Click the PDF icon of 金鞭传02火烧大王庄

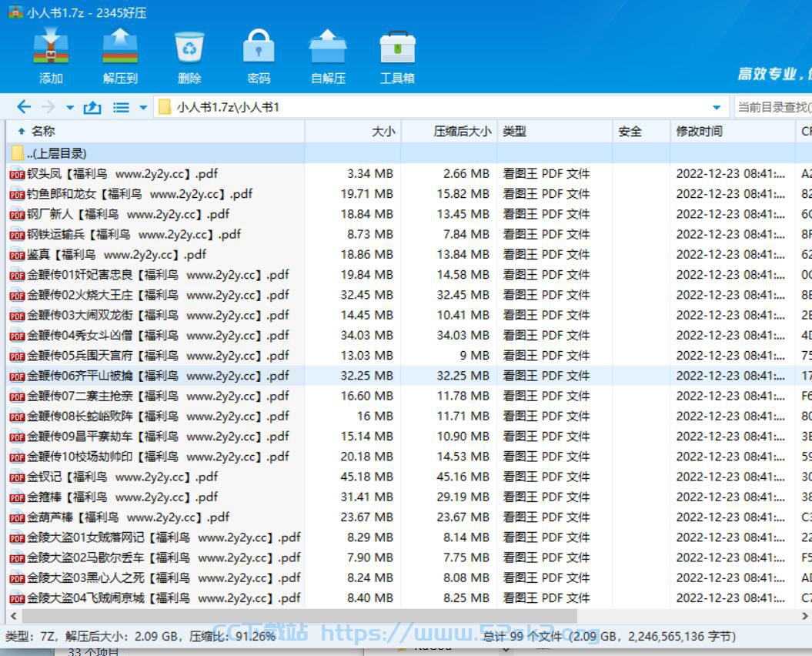pyautogui.click(x=17, y=296)
